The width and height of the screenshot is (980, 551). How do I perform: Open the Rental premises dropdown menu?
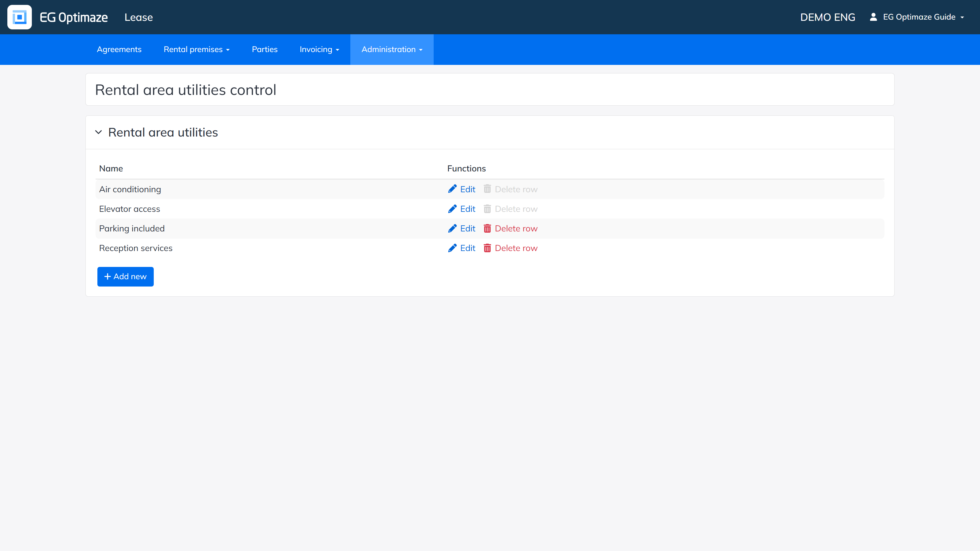[x=197, y=49]
